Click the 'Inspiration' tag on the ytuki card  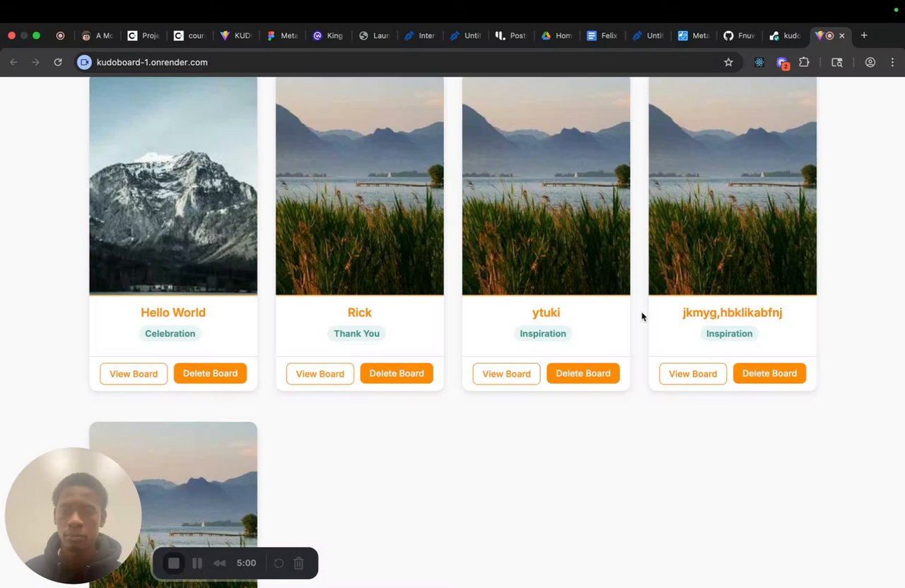click(x=543, y=334)
